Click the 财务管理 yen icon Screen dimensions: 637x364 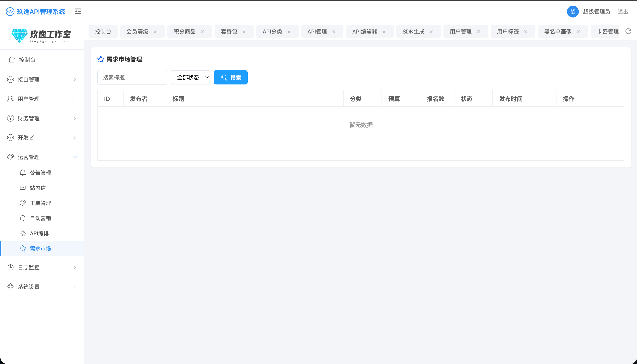point(11,118)
